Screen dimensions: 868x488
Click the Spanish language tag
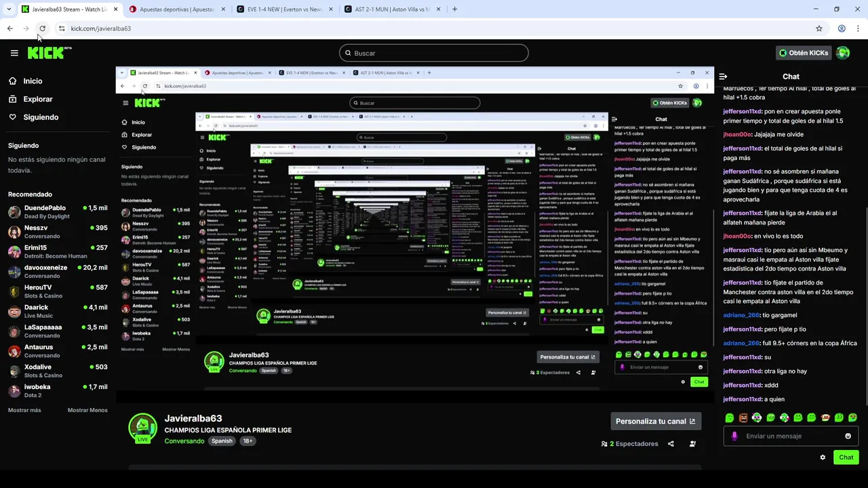pyautogui.click(x=222, y=441)
